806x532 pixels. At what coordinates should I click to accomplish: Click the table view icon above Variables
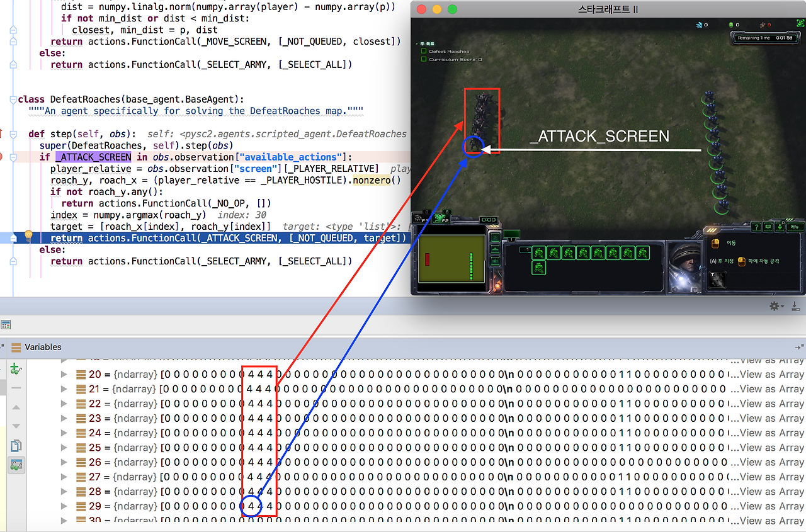tap(6, 325)
